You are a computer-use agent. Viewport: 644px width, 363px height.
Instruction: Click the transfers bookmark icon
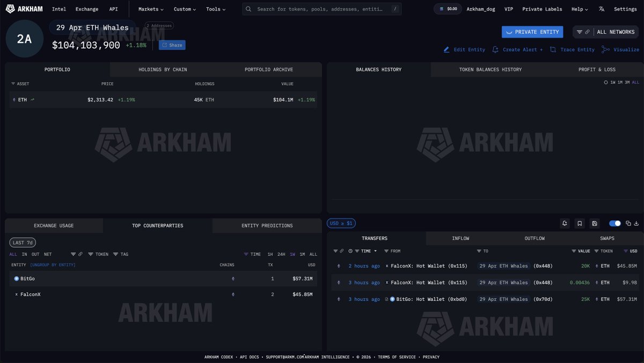click(580, 223)
